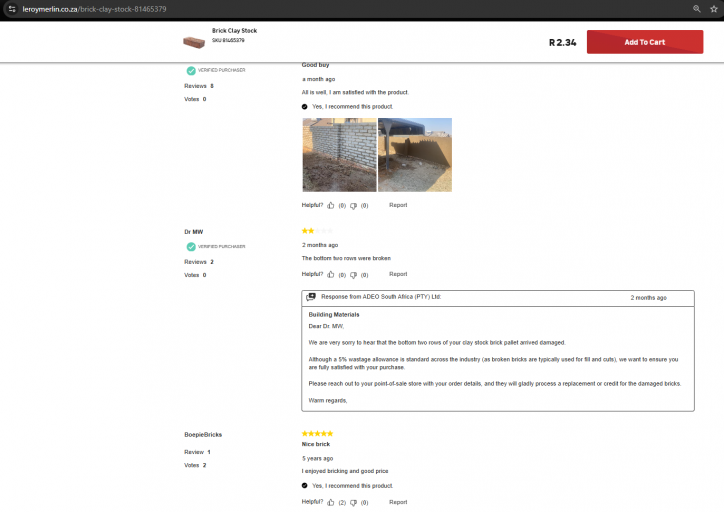Report Dr MW's review
Image resolution: width=724 pixels, height=512 pixels.
[x=398, y=274]
